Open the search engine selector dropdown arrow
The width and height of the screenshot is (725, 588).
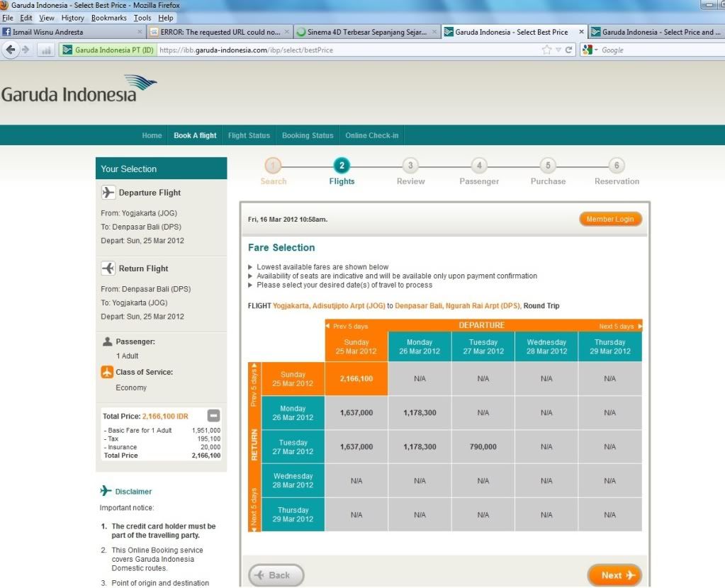click(x=596, y=50)
